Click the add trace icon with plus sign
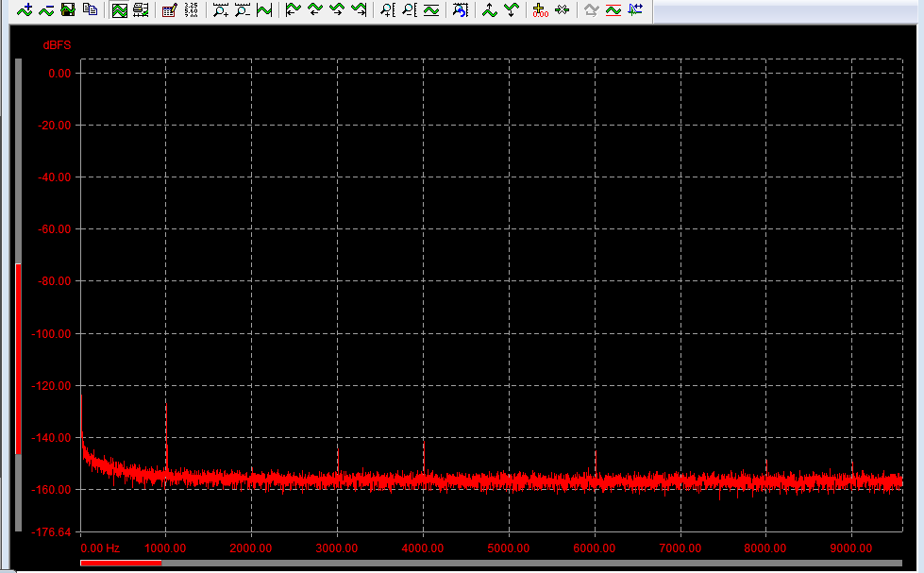Image resolution: width=924 pixels, height=573 pixels. [25, 9]
